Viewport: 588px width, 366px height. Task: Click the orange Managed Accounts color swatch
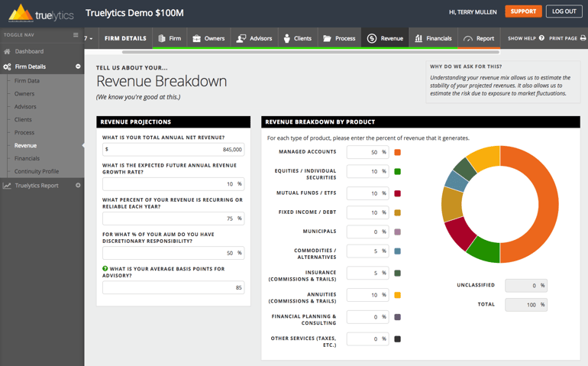point(398,152)
